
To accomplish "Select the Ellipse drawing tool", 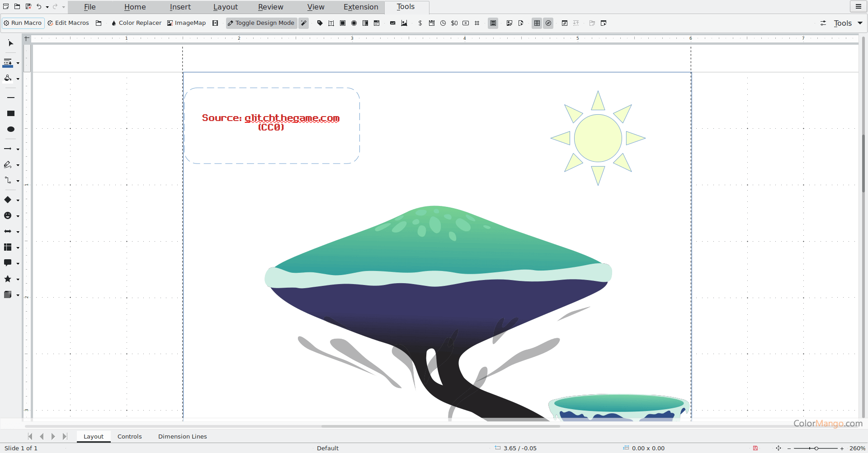I will point(11,130).
